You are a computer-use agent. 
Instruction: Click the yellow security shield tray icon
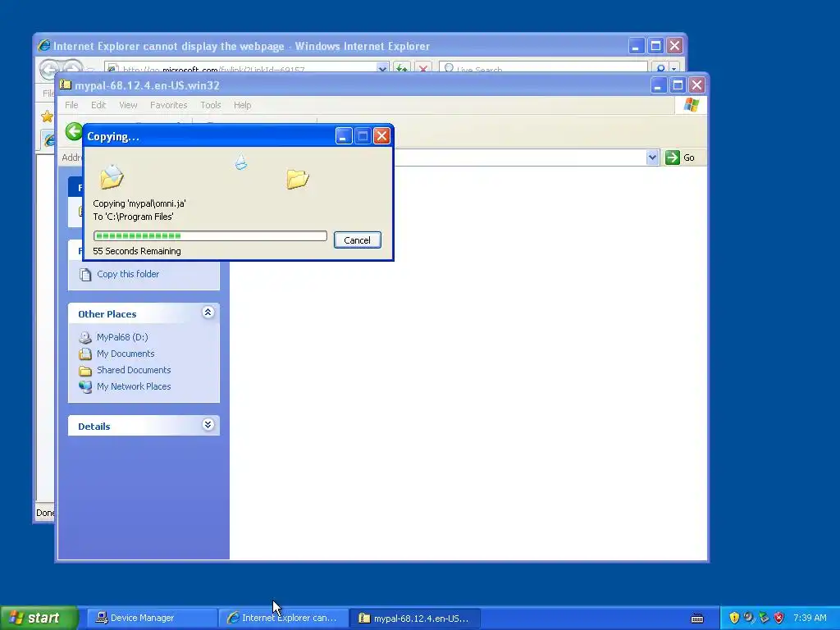[734, 618]
